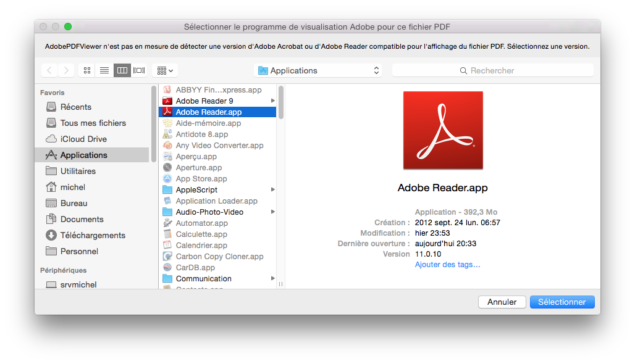Select Any Video Converter.app

coord(217,145)
